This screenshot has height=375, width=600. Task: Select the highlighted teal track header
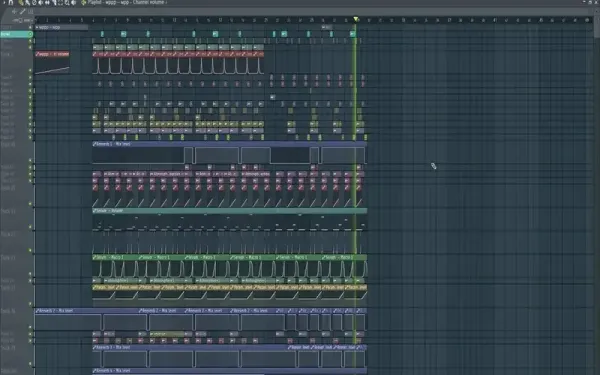15,34
